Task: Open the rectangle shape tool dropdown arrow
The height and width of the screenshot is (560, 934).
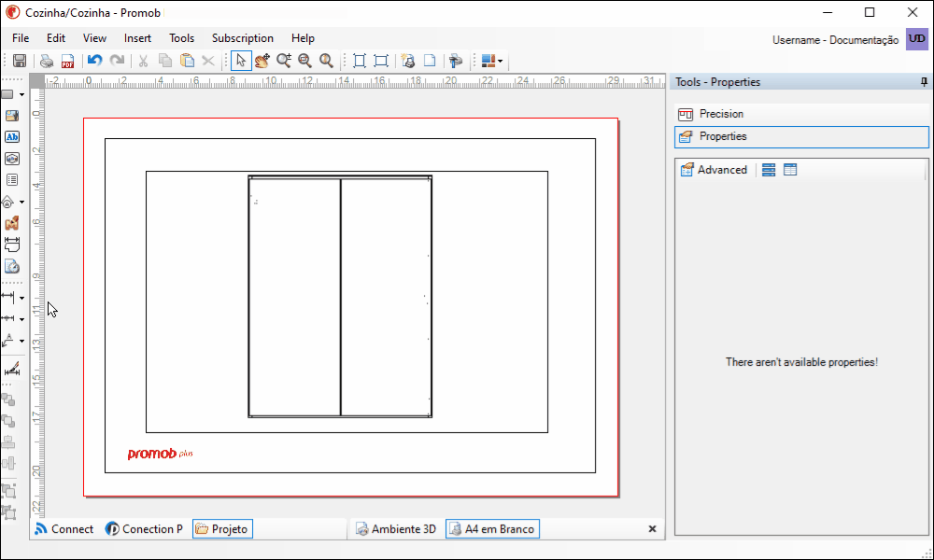Action: pyautogui.click(x=22, y=94)
